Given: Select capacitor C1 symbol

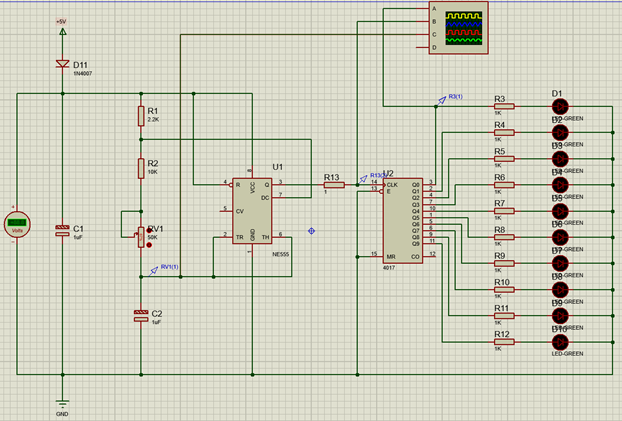Looking at the screenshot, I should pyautogui.click(x=62, y=231).
